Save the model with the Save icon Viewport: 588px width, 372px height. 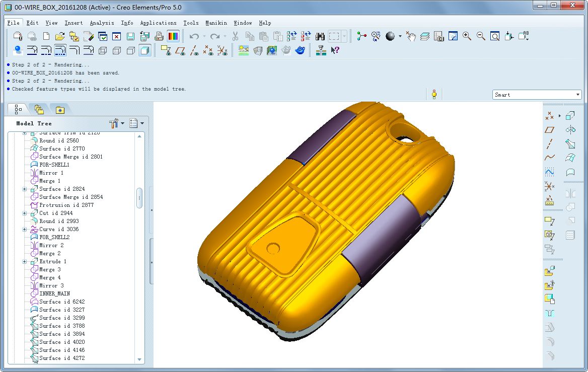[x=130, y=36]
